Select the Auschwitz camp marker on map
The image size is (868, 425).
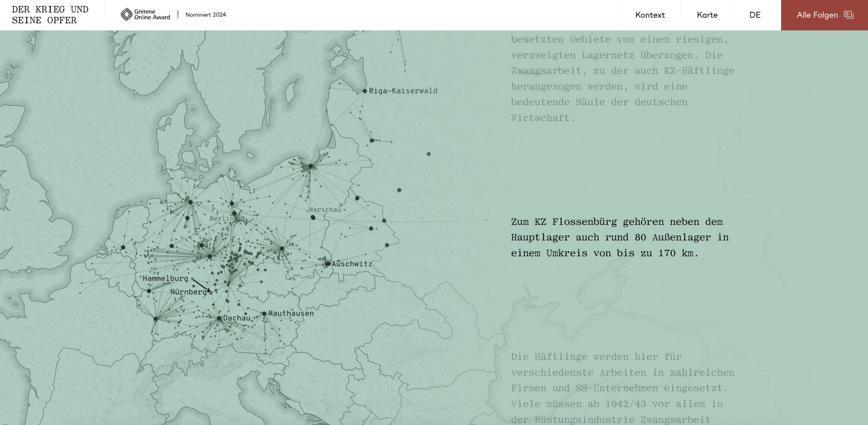tap(328, 264)
